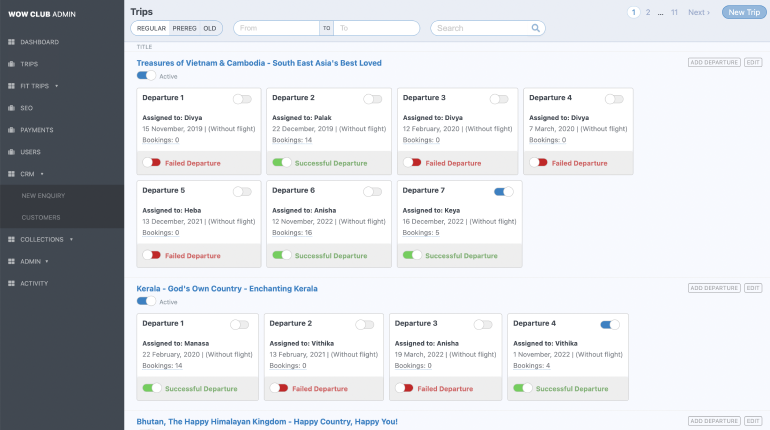Expand the Admin sidebar menu

click(33, 261)
